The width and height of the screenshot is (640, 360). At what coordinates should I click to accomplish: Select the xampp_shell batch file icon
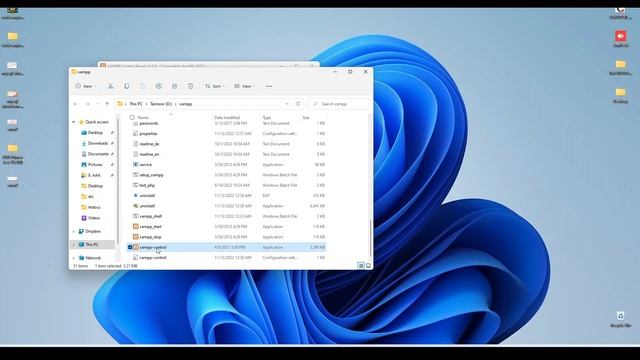tap(136, 216)
